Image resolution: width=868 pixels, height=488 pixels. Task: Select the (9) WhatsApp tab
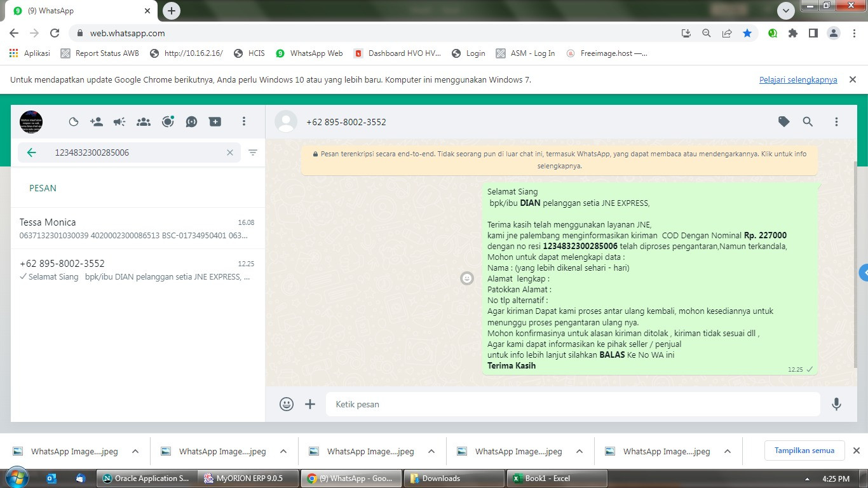coord(81,11)
